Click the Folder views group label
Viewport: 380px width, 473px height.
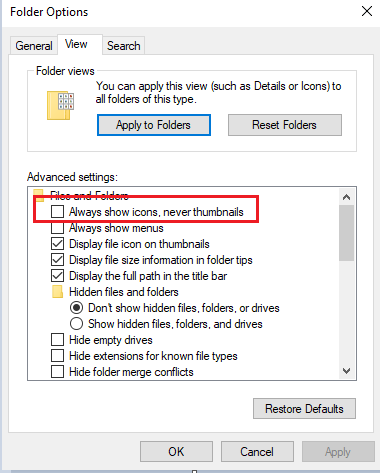click(x=65, y=71)
